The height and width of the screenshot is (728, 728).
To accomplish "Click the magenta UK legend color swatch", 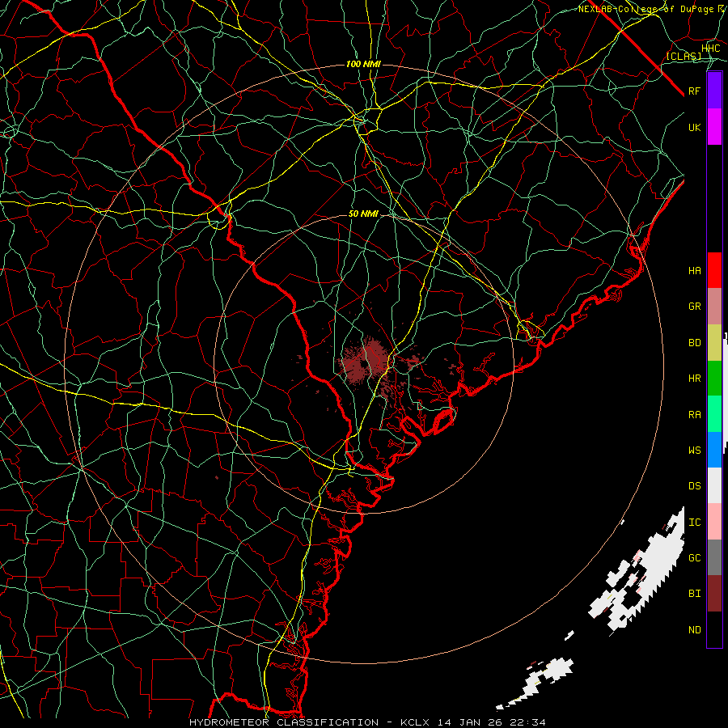I will point(714,127).
